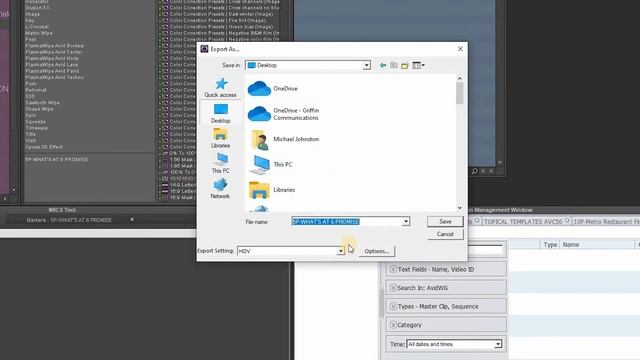
Task: Select Timewarp effect category
Action: click(37, 128)
